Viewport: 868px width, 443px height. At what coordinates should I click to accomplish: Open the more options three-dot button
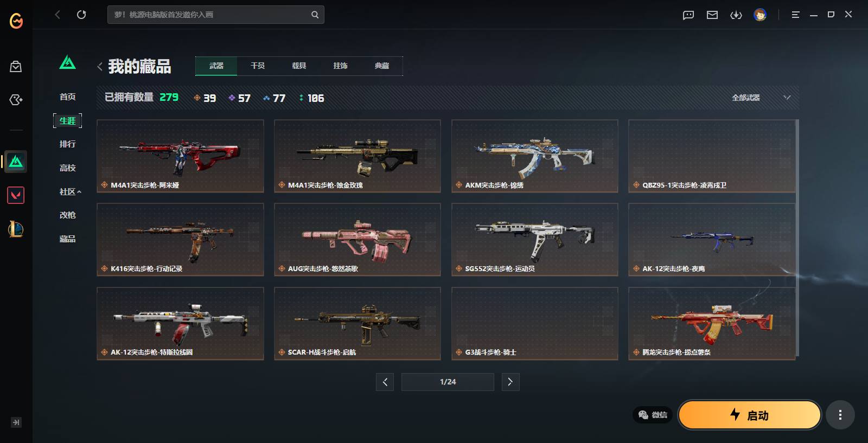840,415
